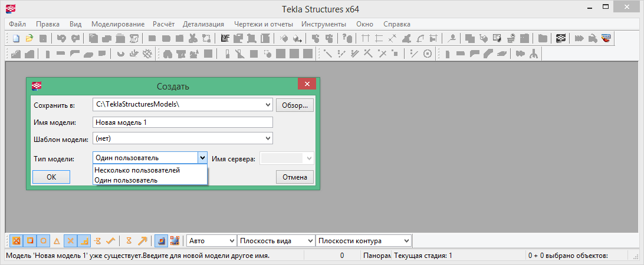Click the orange checkmark nearest point snap icon
Viewport: 644px width, 265px height.
point(111,240)
